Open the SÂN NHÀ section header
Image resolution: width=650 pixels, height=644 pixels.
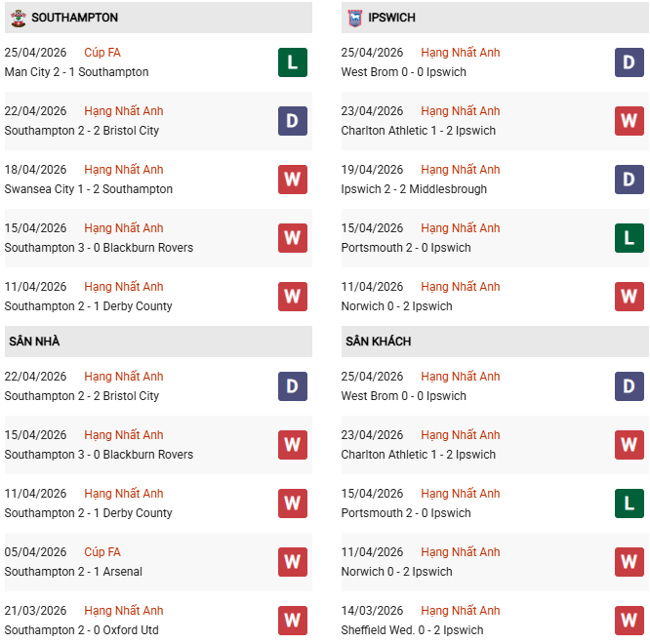pos(35,342)
